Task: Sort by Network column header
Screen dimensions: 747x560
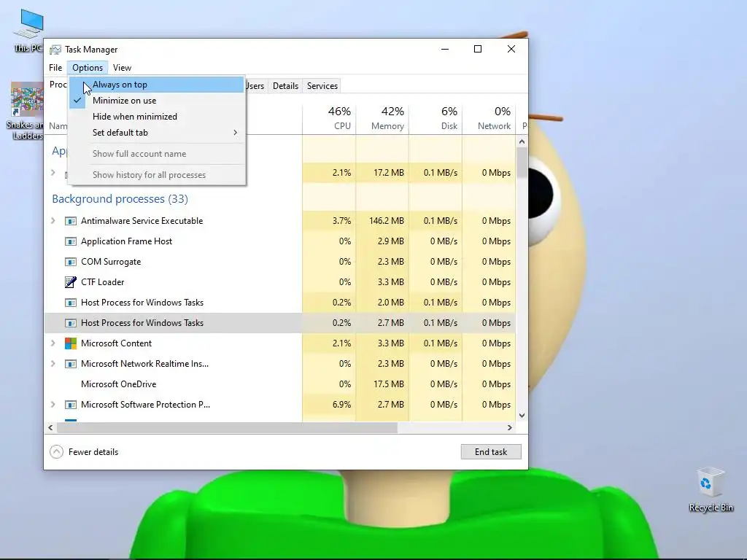Action: [489, 118]
